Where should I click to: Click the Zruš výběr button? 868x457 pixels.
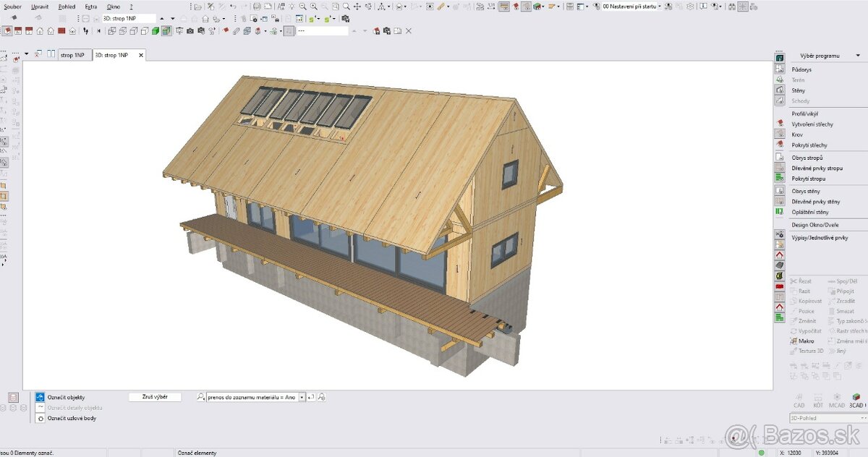[x=154, y=397]
